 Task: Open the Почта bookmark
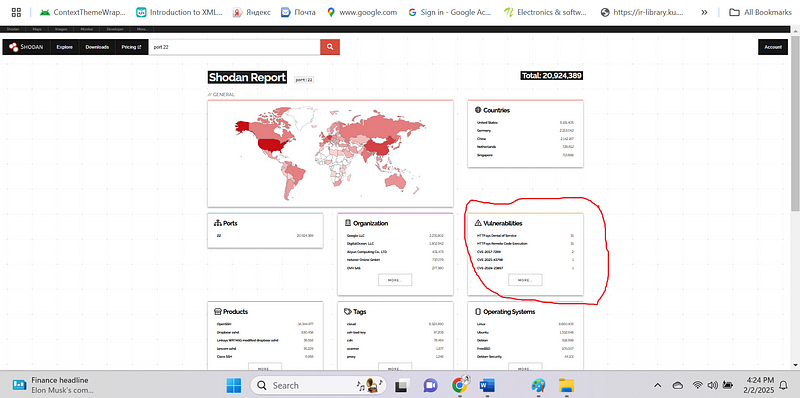298,12
